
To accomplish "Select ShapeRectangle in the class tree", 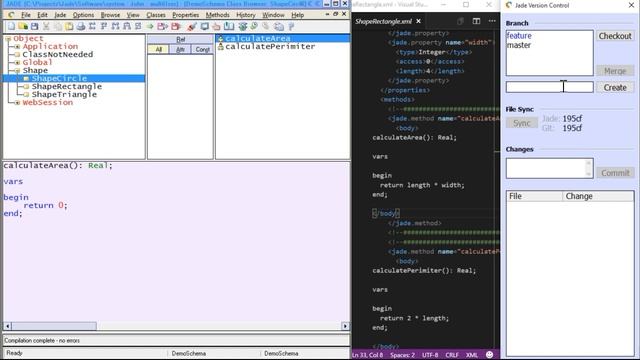I will click(67, 87).
